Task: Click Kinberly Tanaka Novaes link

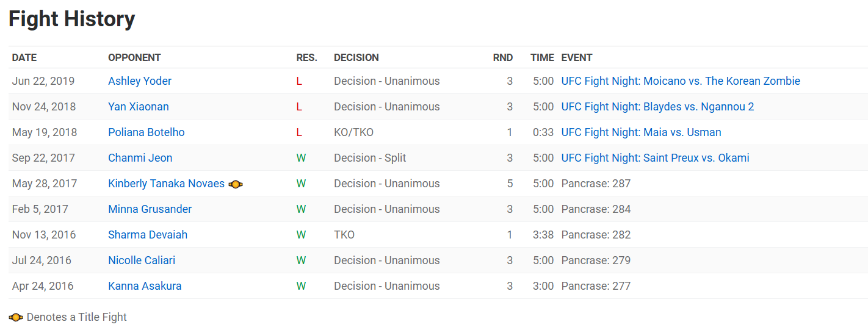Action: click(x=166, y=184)
